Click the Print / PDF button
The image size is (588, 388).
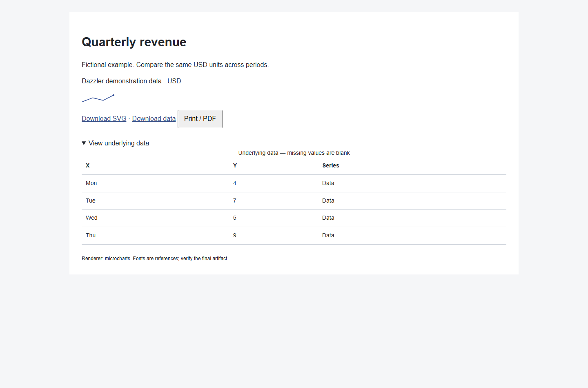tap(200, 119)
